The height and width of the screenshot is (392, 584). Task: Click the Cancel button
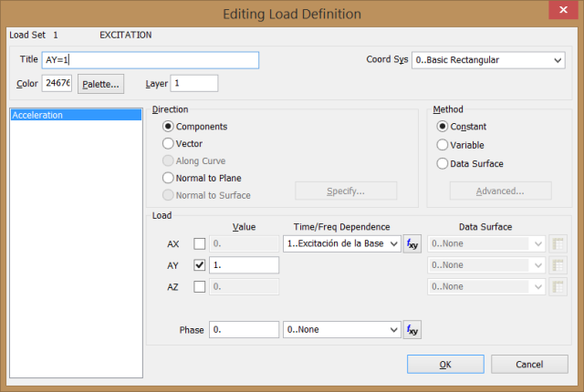point(529,364)
